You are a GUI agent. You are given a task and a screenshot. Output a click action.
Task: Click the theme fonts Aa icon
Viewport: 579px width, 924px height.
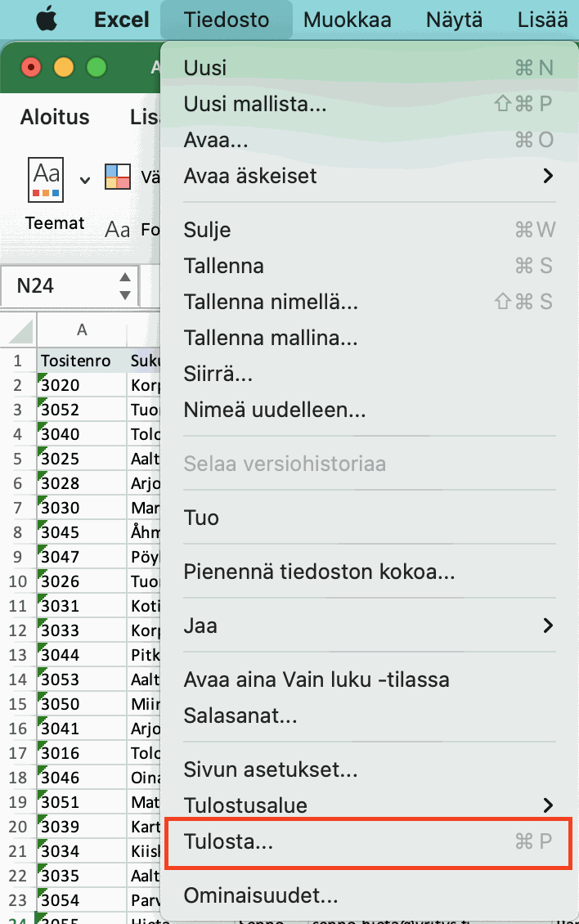tap(117, 229)
